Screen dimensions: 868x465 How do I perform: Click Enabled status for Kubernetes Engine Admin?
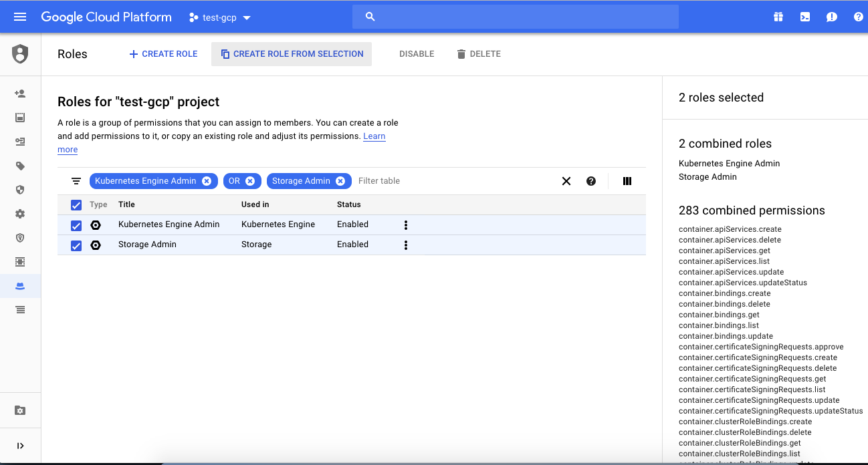(x=352, y=224)
